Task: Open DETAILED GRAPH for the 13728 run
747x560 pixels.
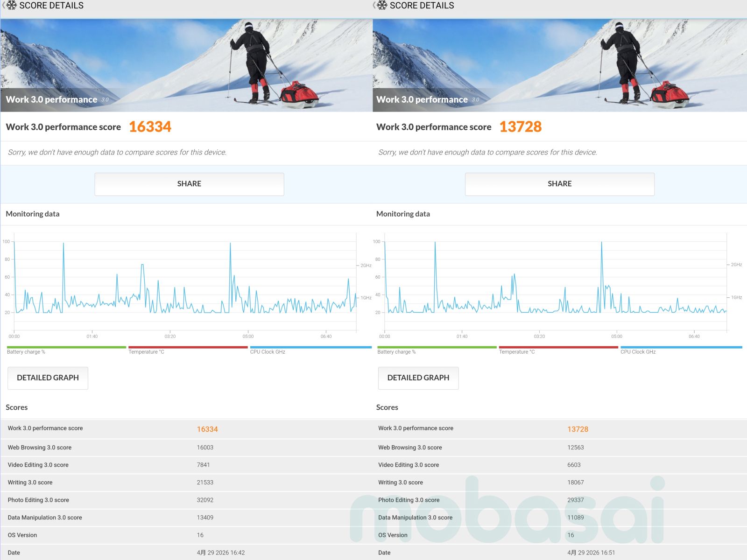Action: pyautogui.click(x=418, y=378)
